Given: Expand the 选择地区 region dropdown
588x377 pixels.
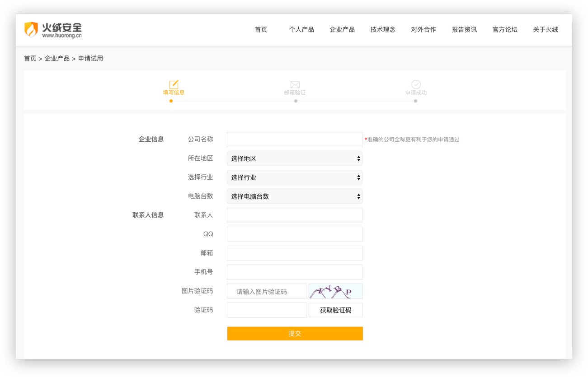Looking at the screenshot, I should 295,158.
